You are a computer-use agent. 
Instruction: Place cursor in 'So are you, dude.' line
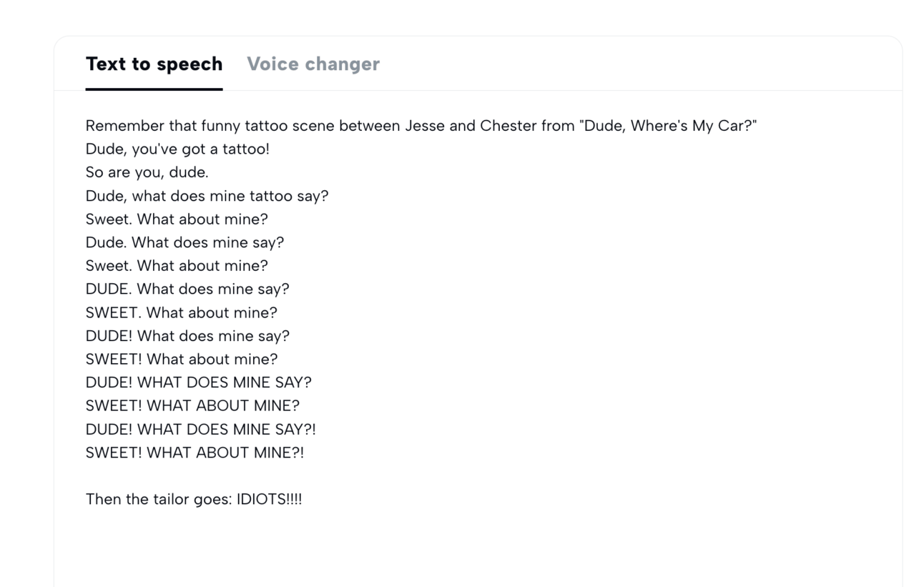(x=147, y=173)
